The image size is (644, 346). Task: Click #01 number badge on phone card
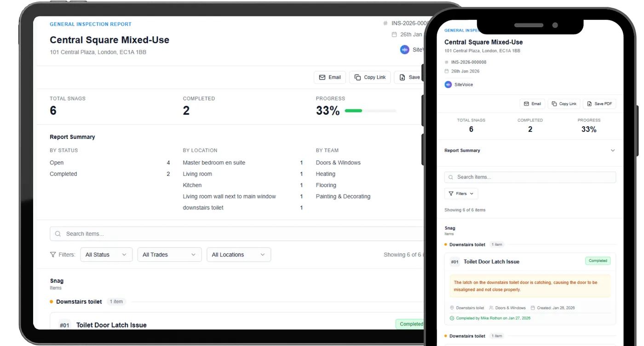(x=454, y=262)
